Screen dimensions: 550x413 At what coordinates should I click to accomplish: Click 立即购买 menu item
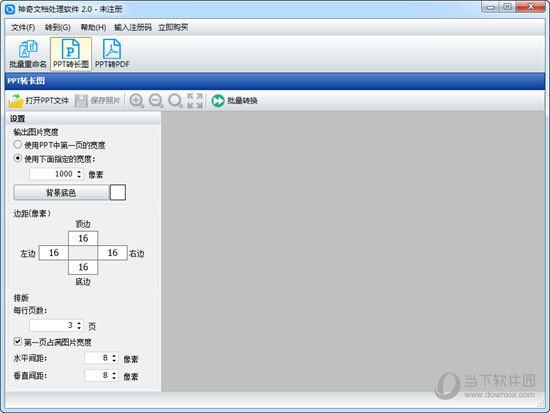[173, 27]
